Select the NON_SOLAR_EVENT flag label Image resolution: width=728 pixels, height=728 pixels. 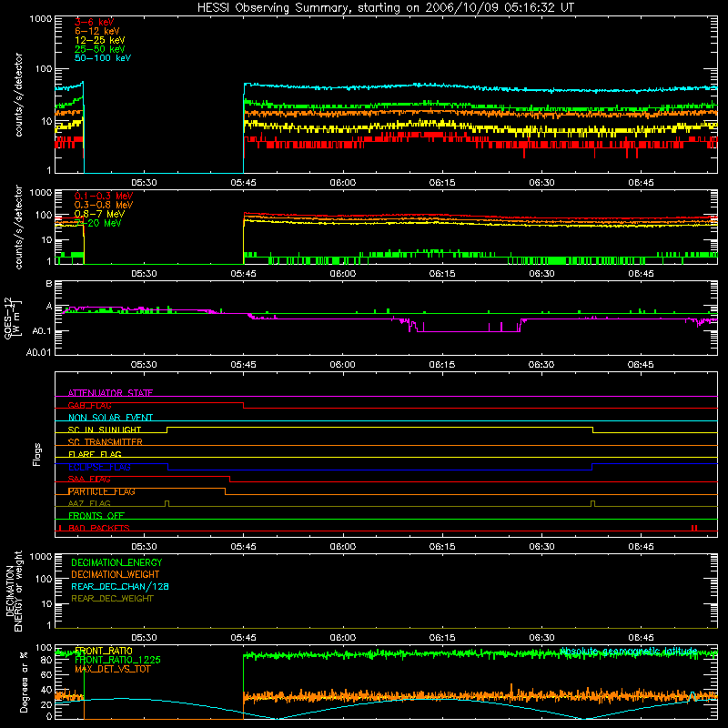110,418
